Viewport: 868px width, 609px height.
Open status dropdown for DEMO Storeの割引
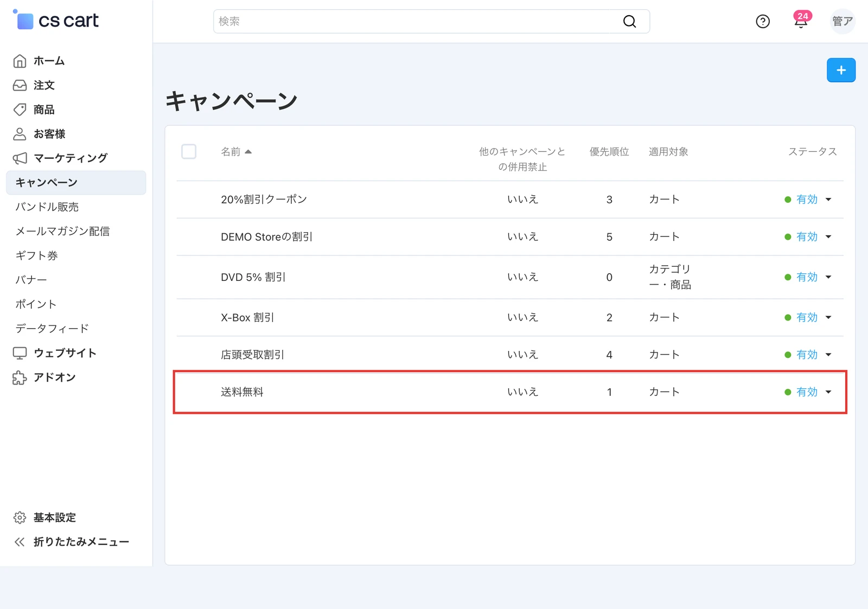coord(808,237)
